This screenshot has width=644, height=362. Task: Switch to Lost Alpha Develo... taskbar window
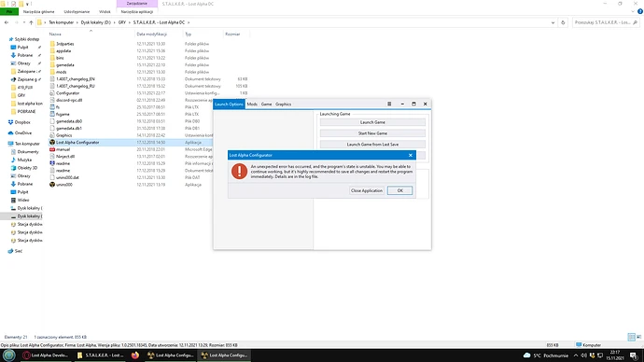pos(45,355)
